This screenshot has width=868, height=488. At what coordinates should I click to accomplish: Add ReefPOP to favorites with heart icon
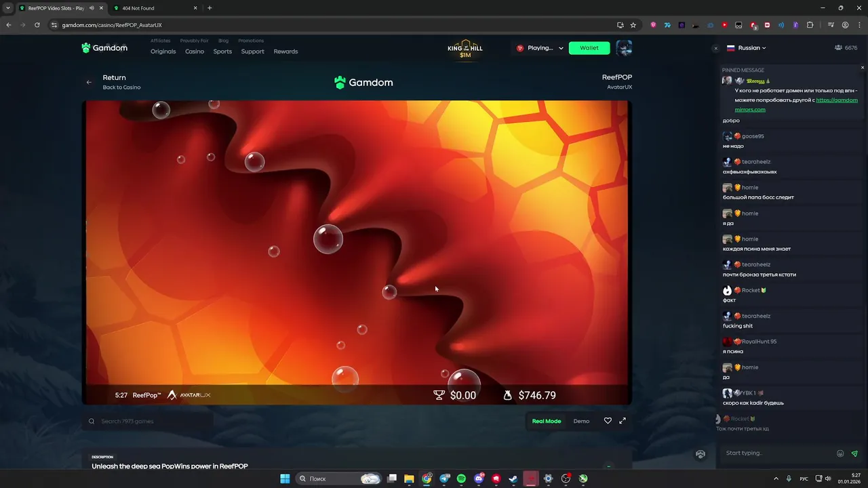(608, 421)
